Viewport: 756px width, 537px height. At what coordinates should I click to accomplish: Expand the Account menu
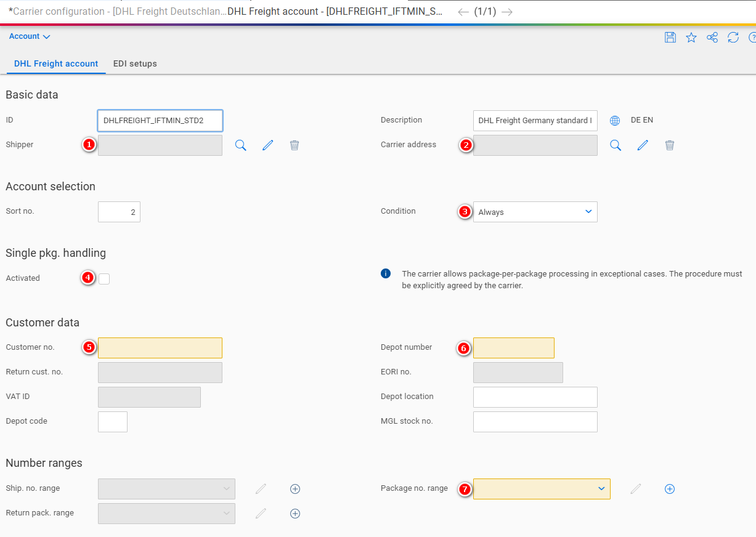tap(30, 36)
